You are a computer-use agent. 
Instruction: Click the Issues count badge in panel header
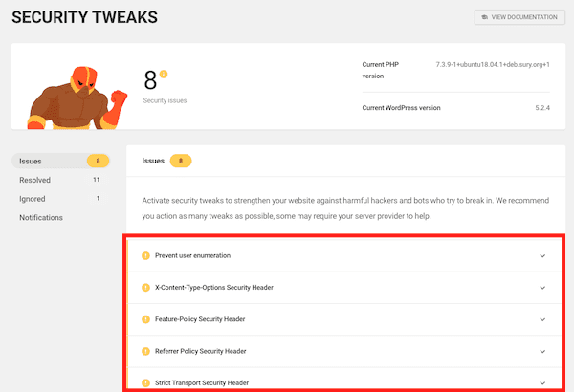[181, 161]
